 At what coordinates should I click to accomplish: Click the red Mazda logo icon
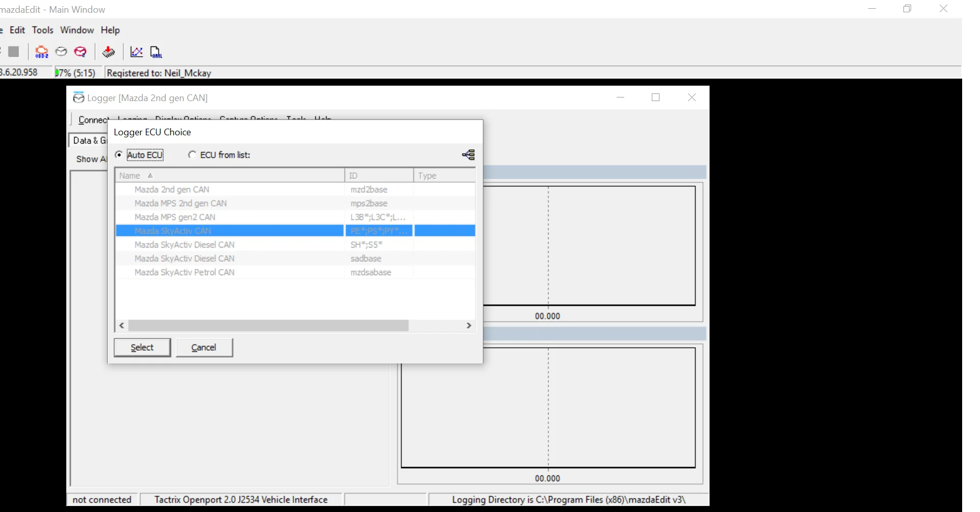click(x=81, y=52)
